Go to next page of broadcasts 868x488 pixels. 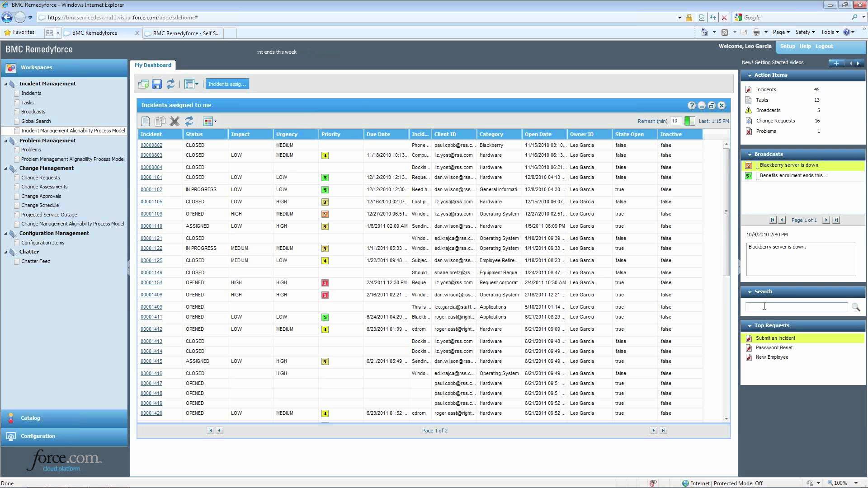(x=826, y=220)
